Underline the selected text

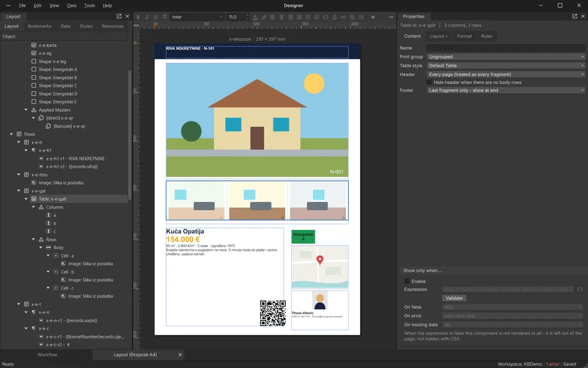[x=156, y=17]
